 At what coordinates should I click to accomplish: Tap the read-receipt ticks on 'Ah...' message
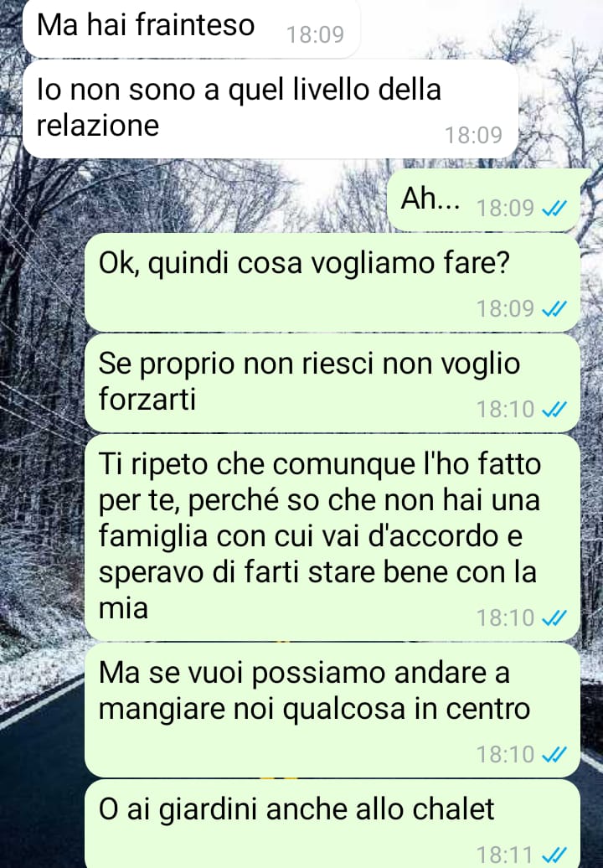[x=554, y=209]
